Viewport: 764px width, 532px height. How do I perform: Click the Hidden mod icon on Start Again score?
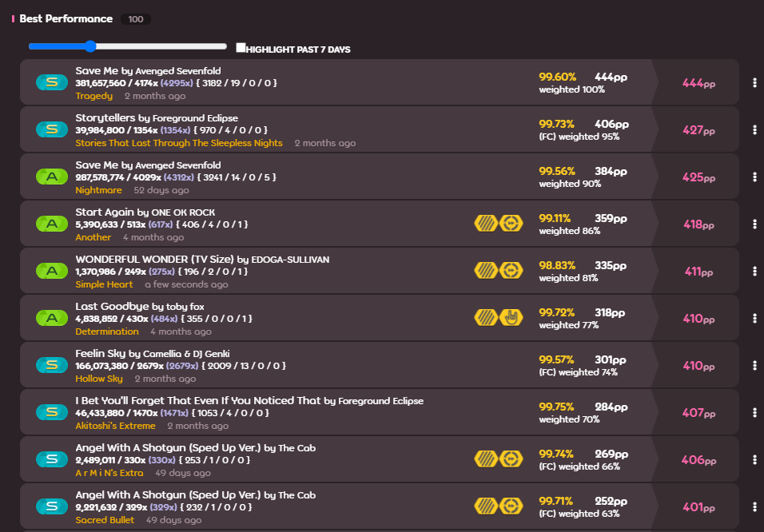[x=486, y=224]
